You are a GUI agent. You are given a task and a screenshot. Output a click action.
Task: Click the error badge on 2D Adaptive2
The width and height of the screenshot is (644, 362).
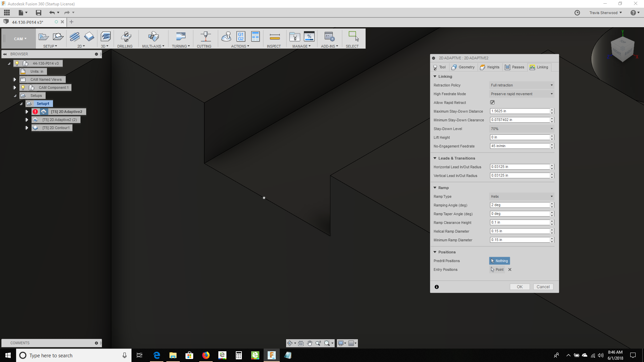pyautogui.click(x=36, y=111)
